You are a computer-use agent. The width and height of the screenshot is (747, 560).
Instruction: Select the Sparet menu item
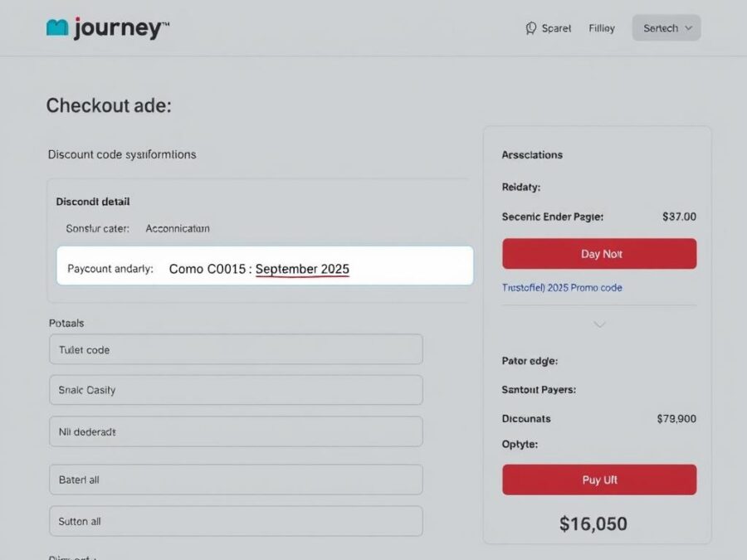(557, 27)
